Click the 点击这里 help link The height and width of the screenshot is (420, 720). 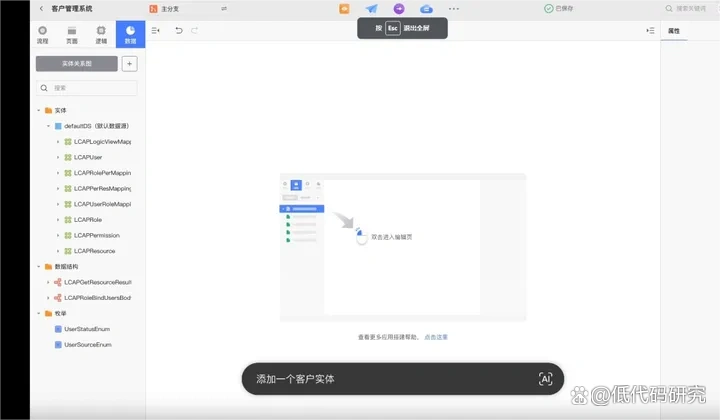coord(436,337)
